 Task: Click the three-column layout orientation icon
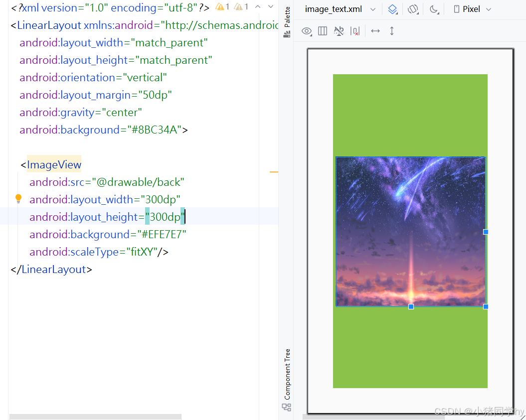click(323, 31)
